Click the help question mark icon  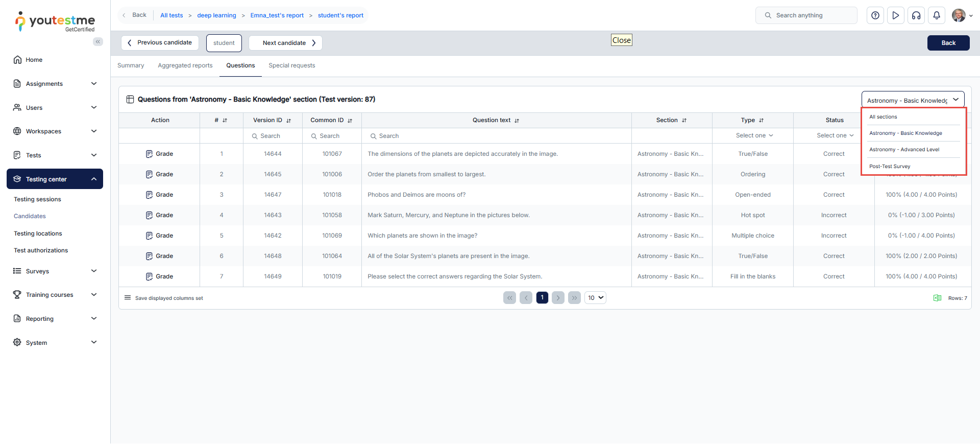pos(875,15)
